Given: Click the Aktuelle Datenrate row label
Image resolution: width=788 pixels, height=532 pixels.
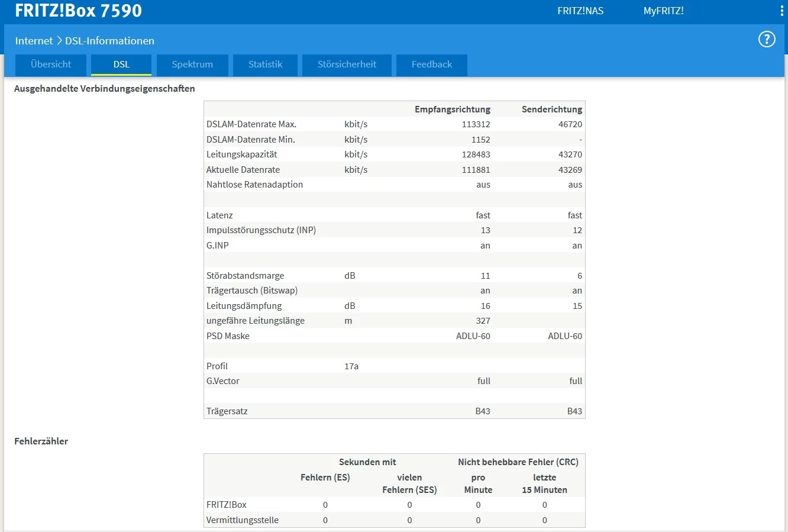Looking at the screenshot, I should coord(243,170).
